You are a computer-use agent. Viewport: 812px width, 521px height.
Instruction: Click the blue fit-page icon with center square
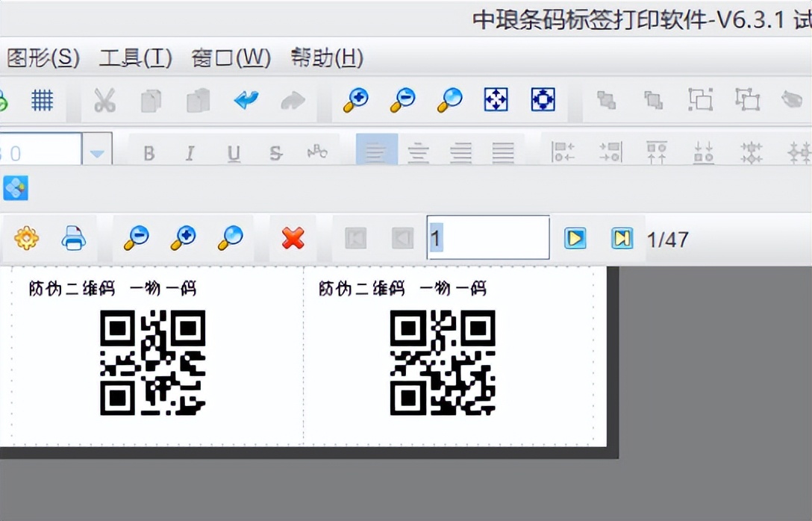pyautogui.click(x=543, y=99)
